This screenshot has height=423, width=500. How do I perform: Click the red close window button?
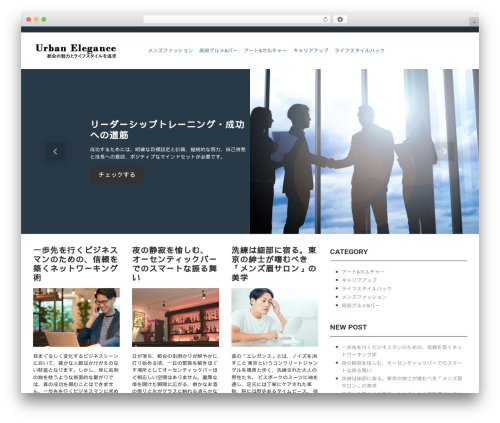coord(29,20)
